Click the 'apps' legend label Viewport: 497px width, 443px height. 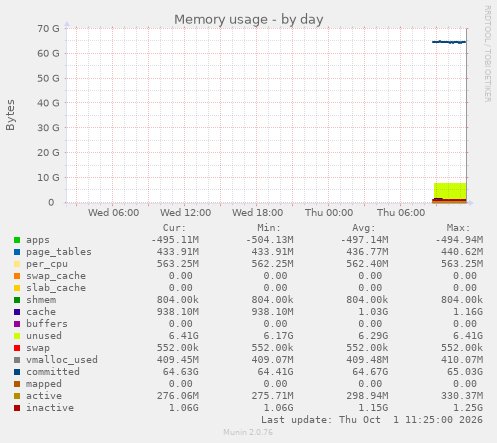[38, 240]
